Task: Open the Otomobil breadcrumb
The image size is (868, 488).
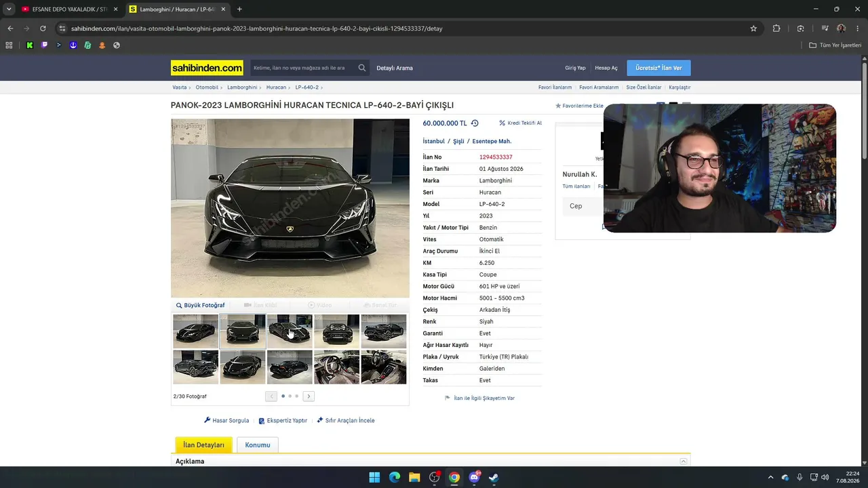Action: 207,87
